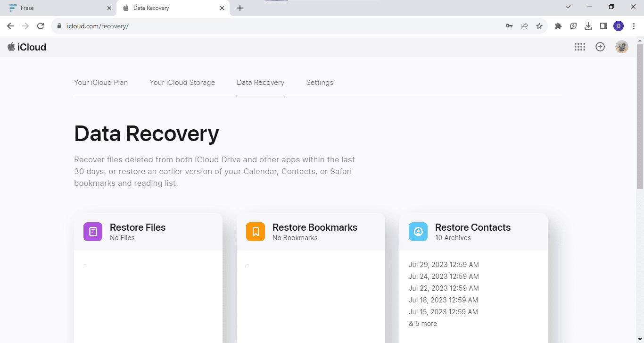Open the iCloud apps grid launcher
Viewport: 644px width, 343px height.
(x=579, y=47)
